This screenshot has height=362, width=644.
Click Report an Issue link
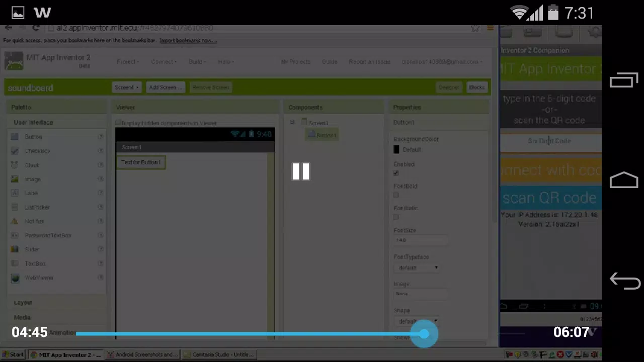click(370, 62)
